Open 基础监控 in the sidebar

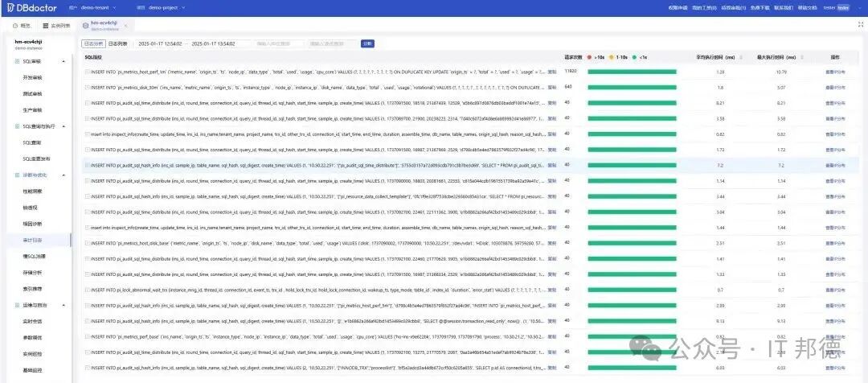click(x=32, y=370)
